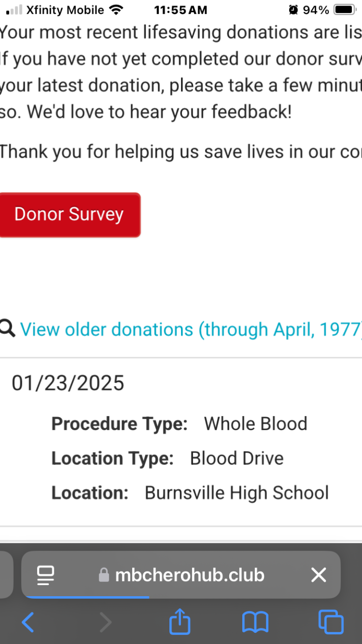
Task: Open the Share sheet icon
Action: point(179,623)
